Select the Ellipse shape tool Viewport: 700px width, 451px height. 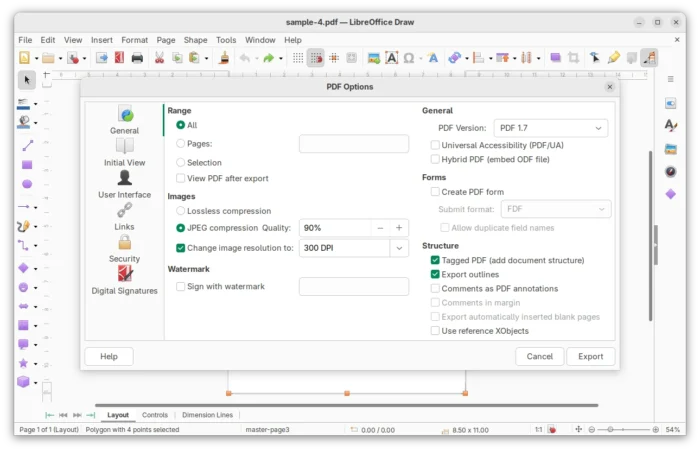click(x=27, y=184)
